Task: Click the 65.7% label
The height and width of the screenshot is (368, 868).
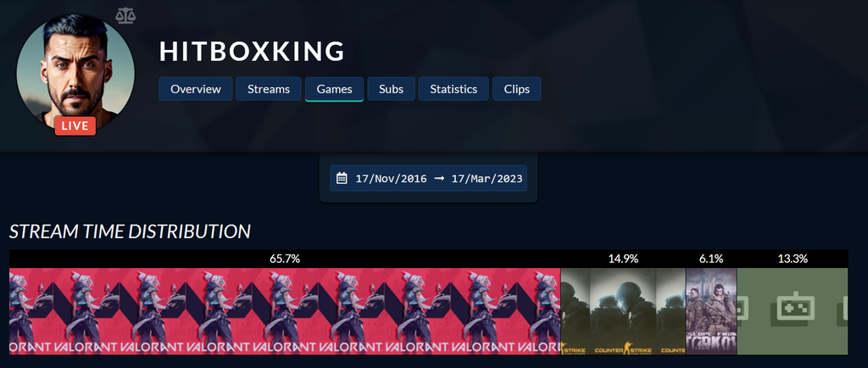Action: click(x=285, y=259)
